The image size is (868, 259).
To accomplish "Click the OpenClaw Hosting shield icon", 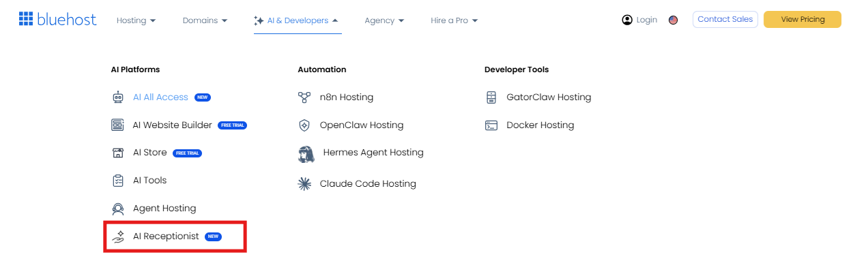I will (x=304, y=125).
